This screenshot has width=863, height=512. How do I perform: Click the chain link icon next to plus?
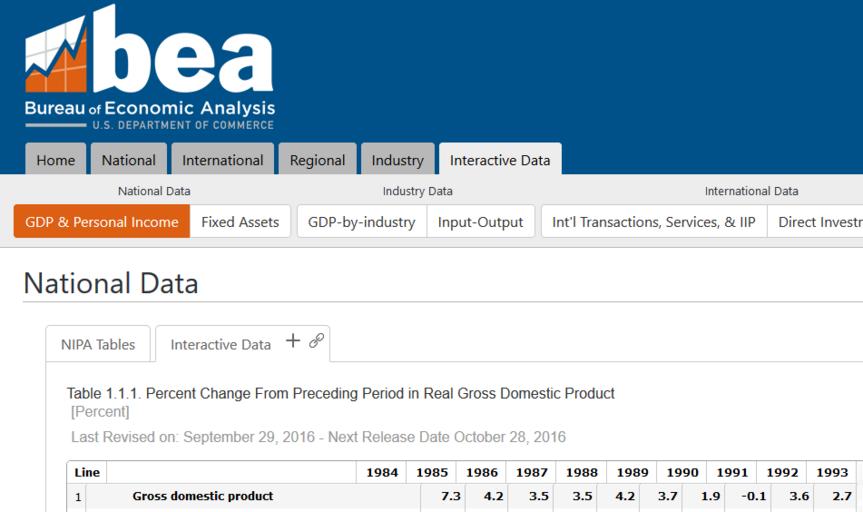click(x=316, y=341)
